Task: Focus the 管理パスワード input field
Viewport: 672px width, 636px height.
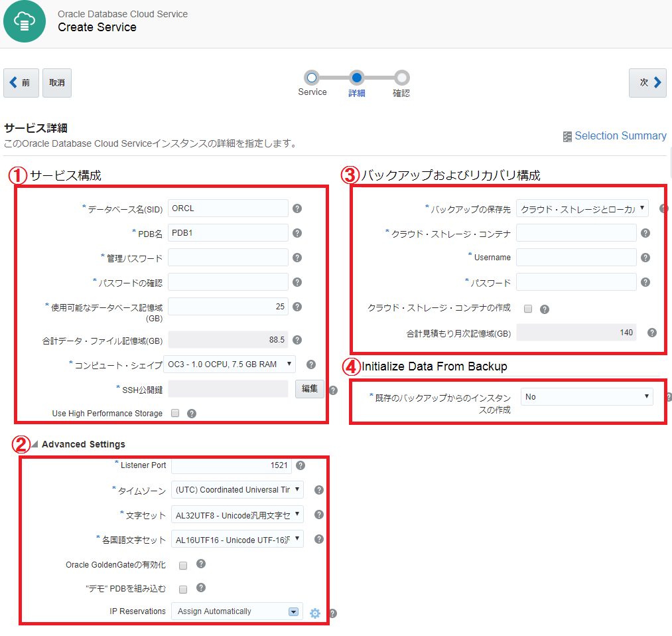Action: click(x=228, y=258)
